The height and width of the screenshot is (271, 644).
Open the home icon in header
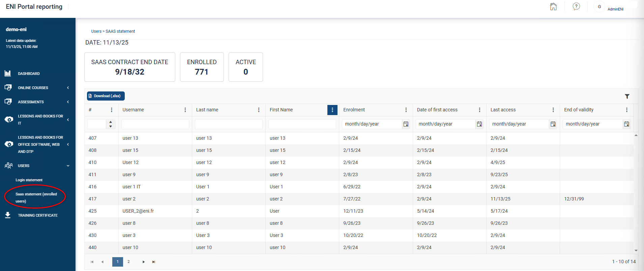click(553, 6)
